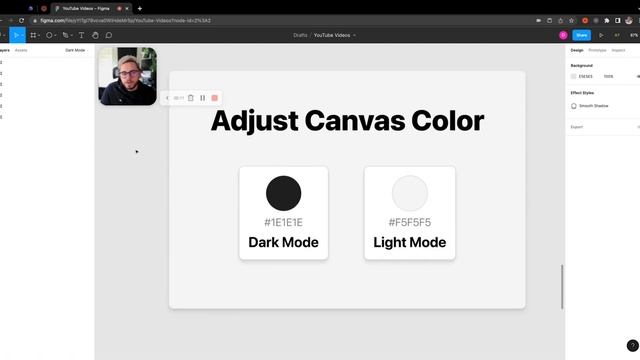Click the recorder back chevron
The height and width of the screenshot is (360, 640).
click(167, 98)
